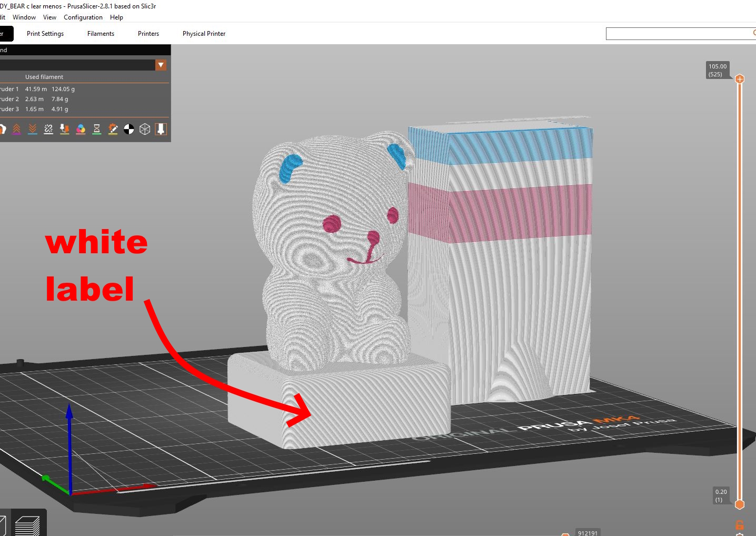Toggle print pauses hourglass icon
Viewport: 756px width, 536px height.
point(97,129)
